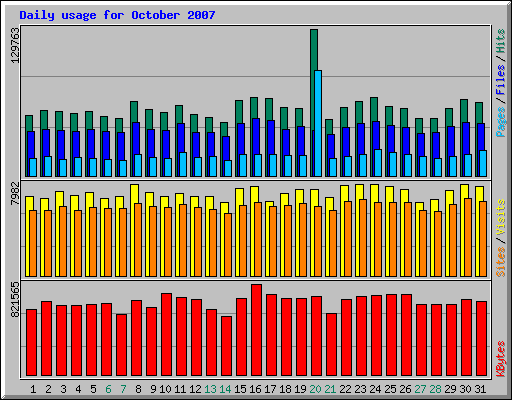This screenshot has width=512, height=400.
Task: Click green weekend day label 28
Action: (x=435, y=389)
